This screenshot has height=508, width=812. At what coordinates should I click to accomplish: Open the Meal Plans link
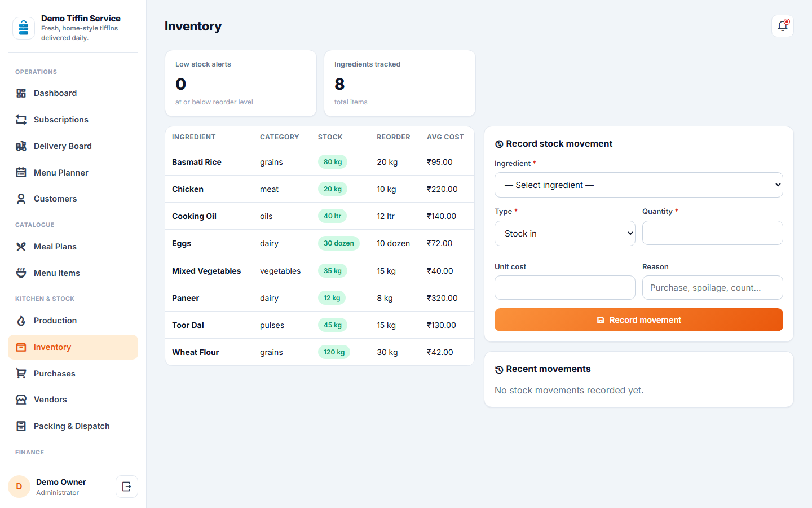(73, 247)
